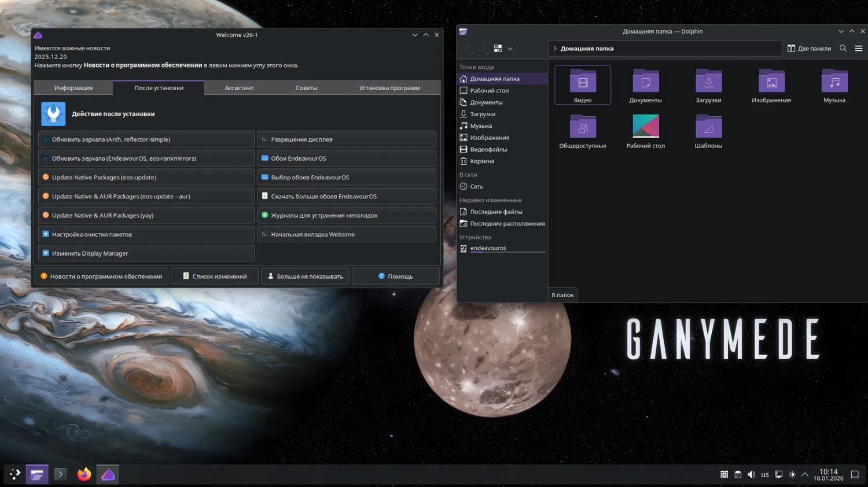Open the Шаблоны folder
The height and width of the screenshot is (487, 868).
pyautogui.click(x=708, y=131)
